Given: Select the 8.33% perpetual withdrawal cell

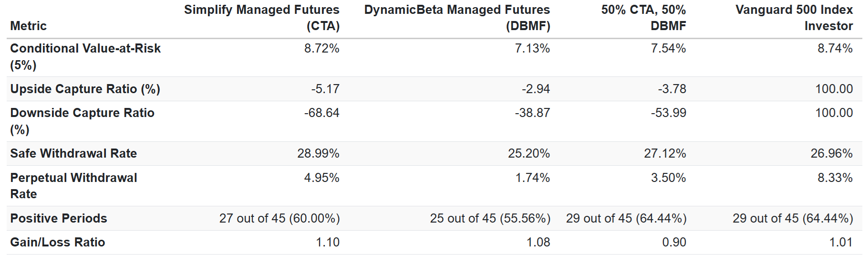Looking at the screenshot, I should tap(835, 178).
